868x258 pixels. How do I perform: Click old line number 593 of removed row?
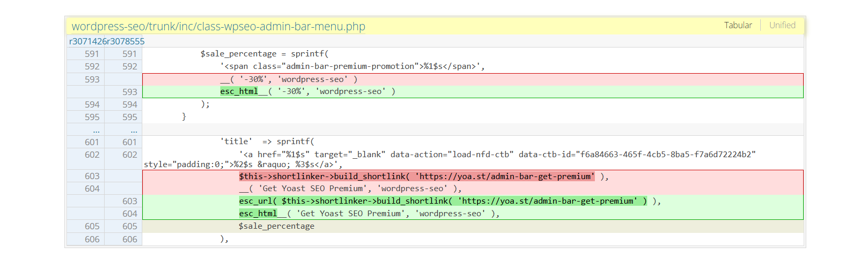tap(92, 79)
